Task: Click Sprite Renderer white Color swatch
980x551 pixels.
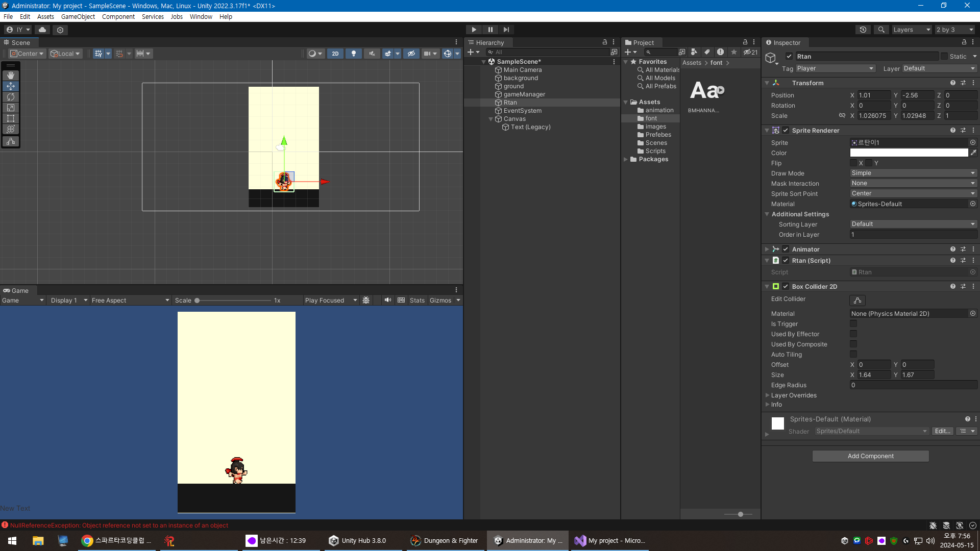Action: point(909,153)
